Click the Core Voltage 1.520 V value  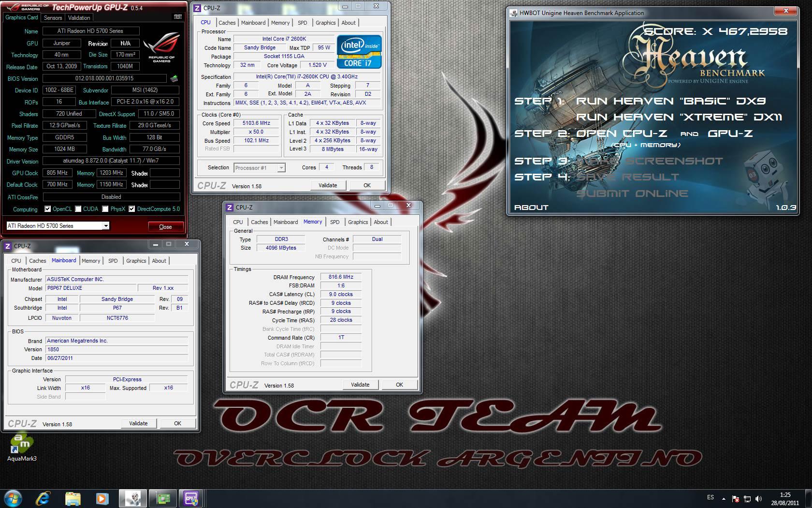pyautogui.click(x=318, y=65)
